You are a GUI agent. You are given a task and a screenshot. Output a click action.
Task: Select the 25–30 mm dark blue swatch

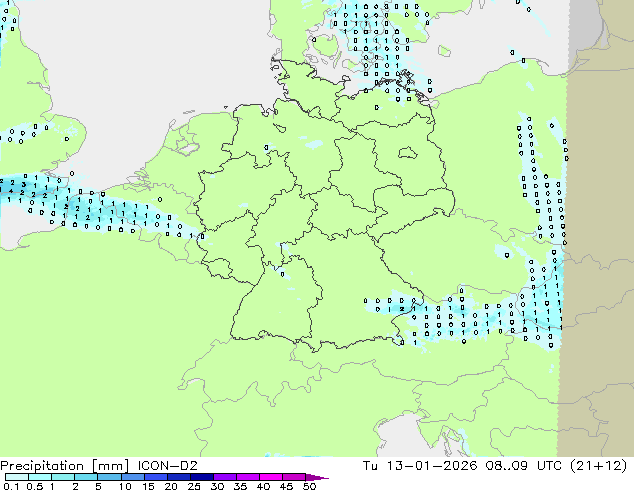[x=202, y=477]
